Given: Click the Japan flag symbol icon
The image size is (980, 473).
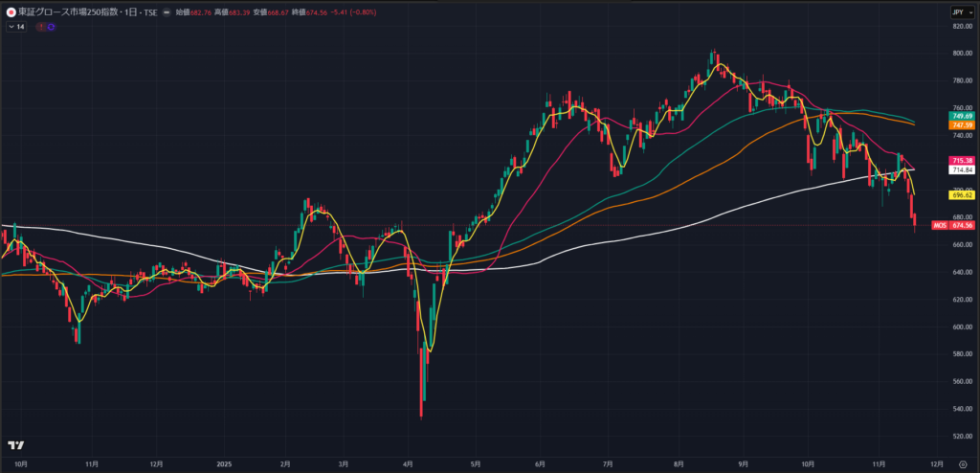Looking at the screenshot, I should [11, 11].
